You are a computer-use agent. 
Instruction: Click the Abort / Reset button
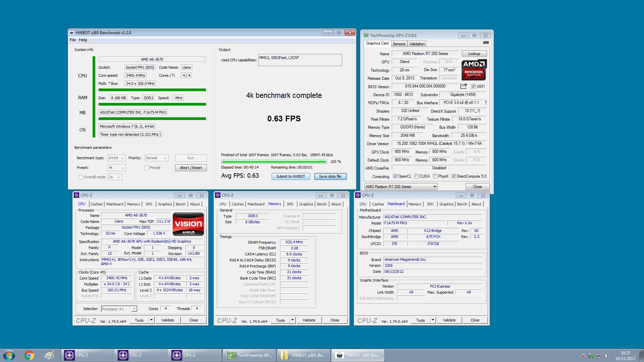click(x=191, y=168)
